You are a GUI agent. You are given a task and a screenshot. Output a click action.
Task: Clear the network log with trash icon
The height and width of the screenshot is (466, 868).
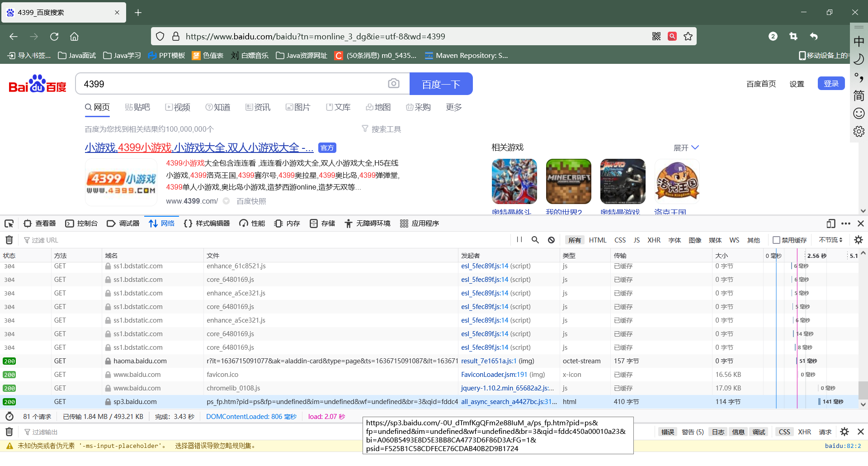pyautogui.click(x=9, y=240)
